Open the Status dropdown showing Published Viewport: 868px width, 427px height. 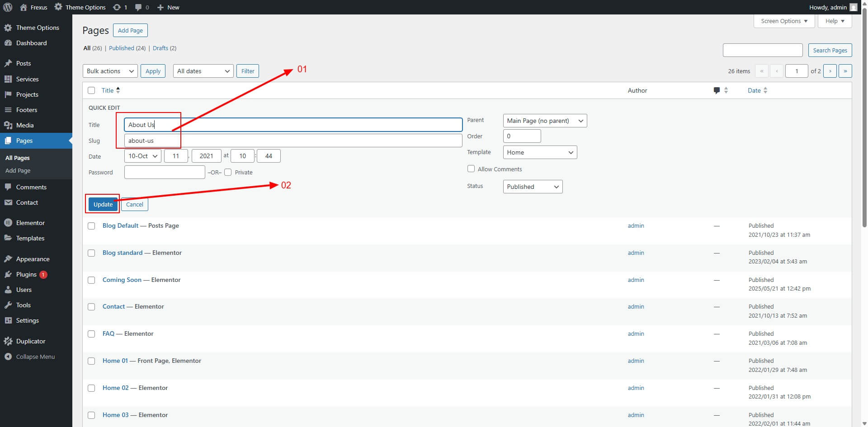click(x=533, y=187)
